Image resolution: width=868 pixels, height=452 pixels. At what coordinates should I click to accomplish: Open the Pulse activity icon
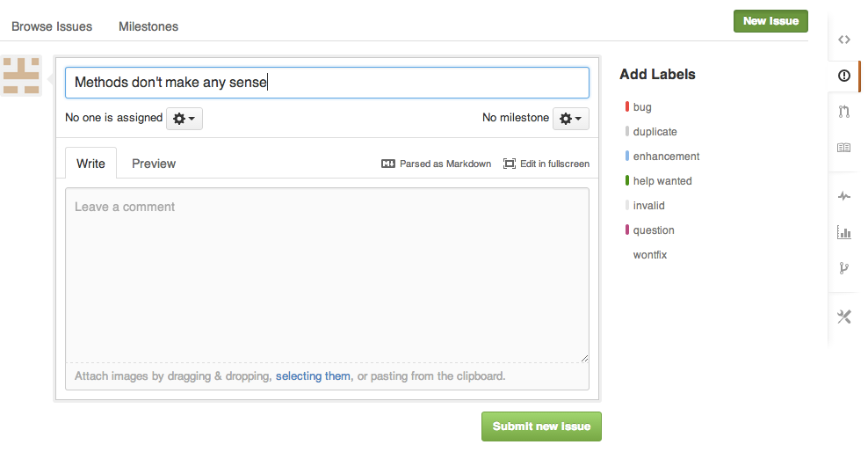point(844,197)
